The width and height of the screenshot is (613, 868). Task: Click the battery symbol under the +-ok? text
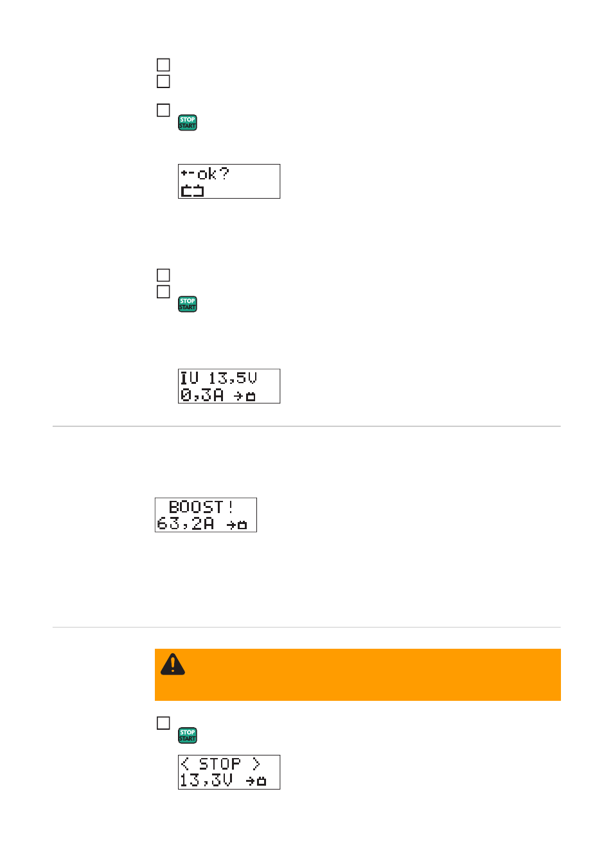click(x=192, y=190)
